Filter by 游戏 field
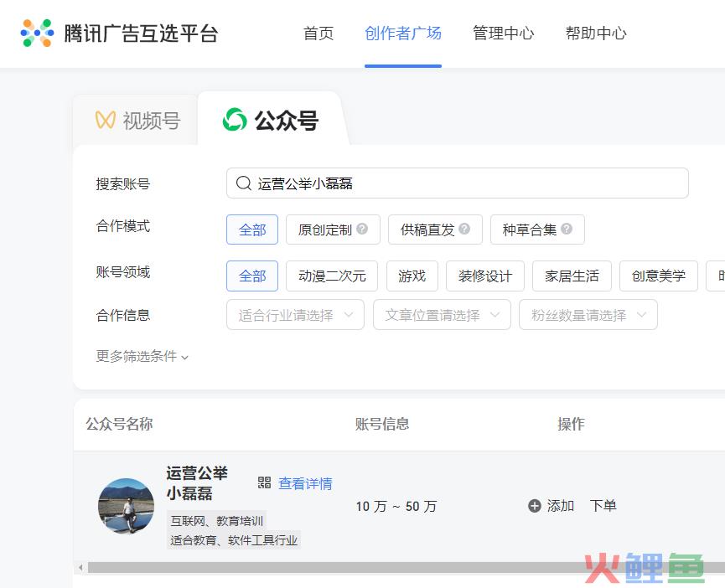Image resolution: width=725 pixels, height=588 pixels. click(412, 276)
